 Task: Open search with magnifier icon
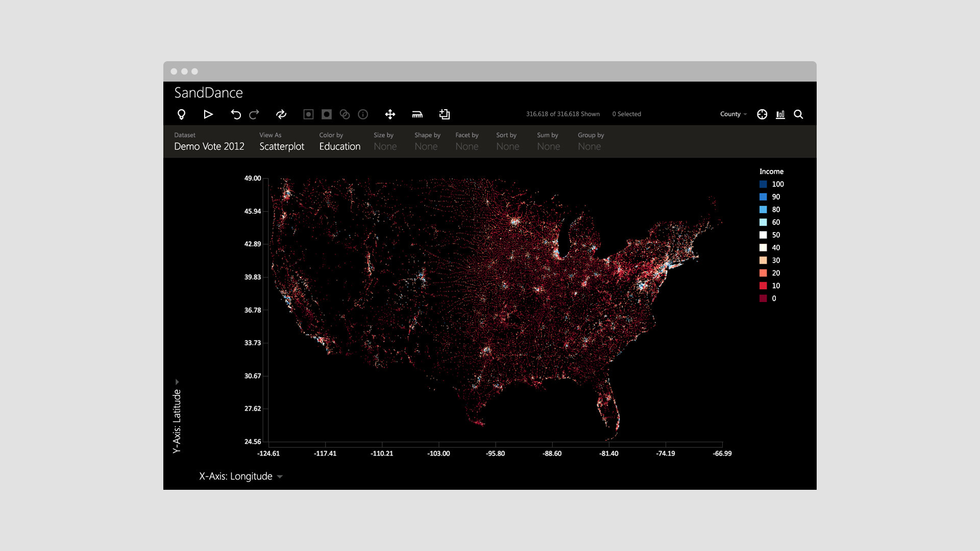tap(799, 114)
